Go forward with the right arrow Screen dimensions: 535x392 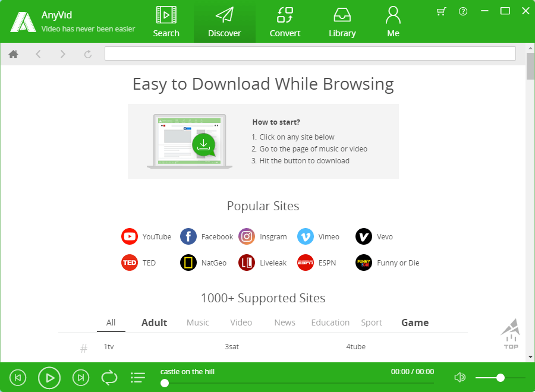click(63, 54)
